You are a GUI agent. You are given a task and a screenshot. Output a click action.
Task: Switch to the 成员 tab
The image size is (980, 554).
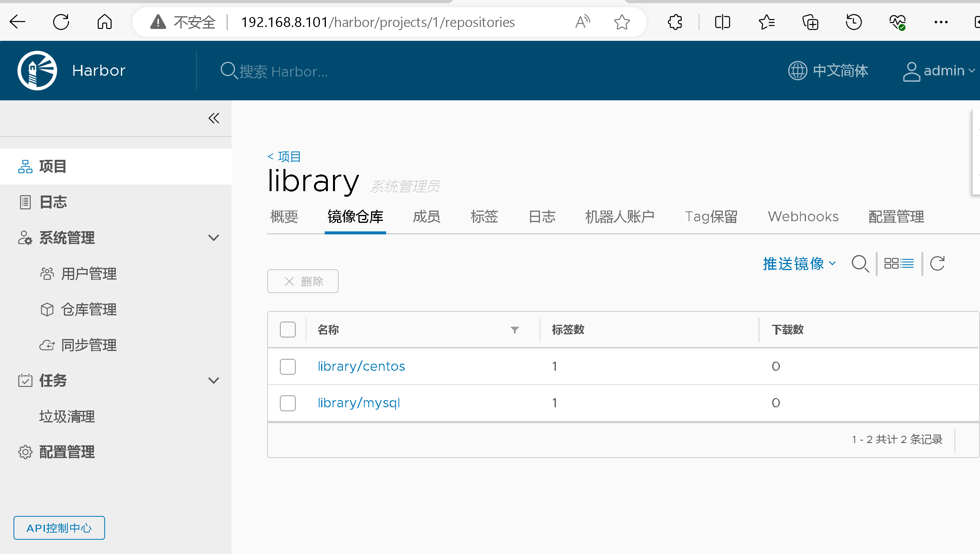[x=427, y=217]
